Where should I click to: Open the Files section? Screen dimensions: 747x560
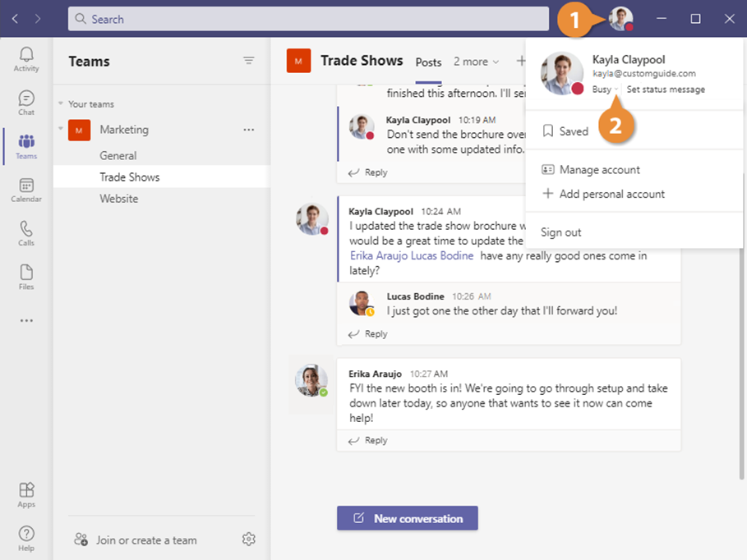coord(26,278)
